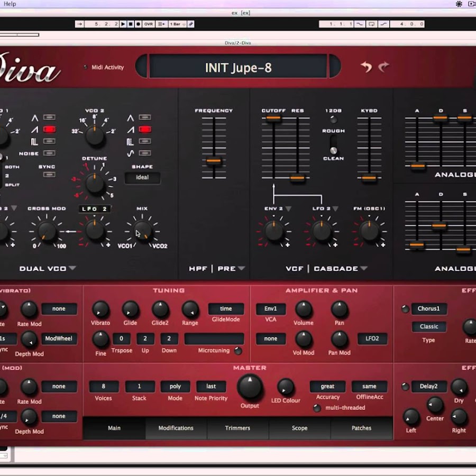Open the Accuracy selector showing great
476x476 pixels.
[x=327, y=387]
